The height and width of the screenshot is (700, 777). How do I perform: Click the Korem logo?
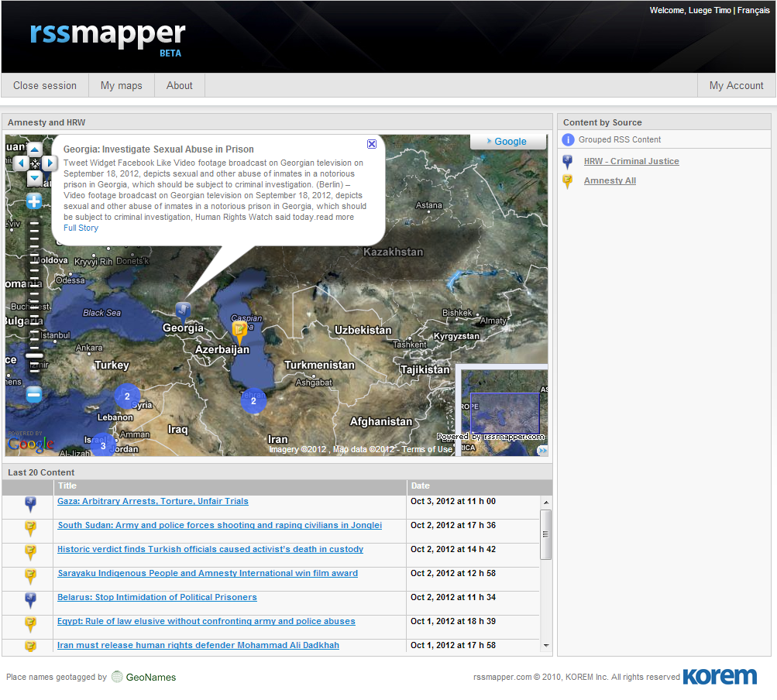[x=720, y=676]
